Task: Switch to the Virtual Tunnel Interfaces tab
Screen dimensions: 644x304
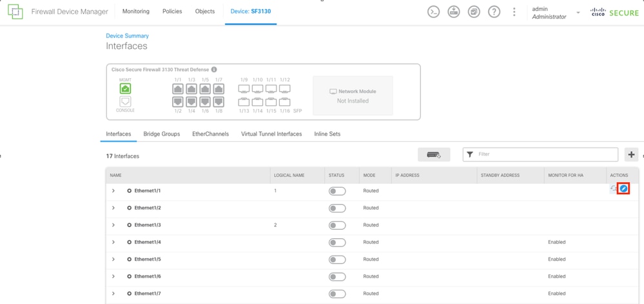Action: [x=271, y=134]
